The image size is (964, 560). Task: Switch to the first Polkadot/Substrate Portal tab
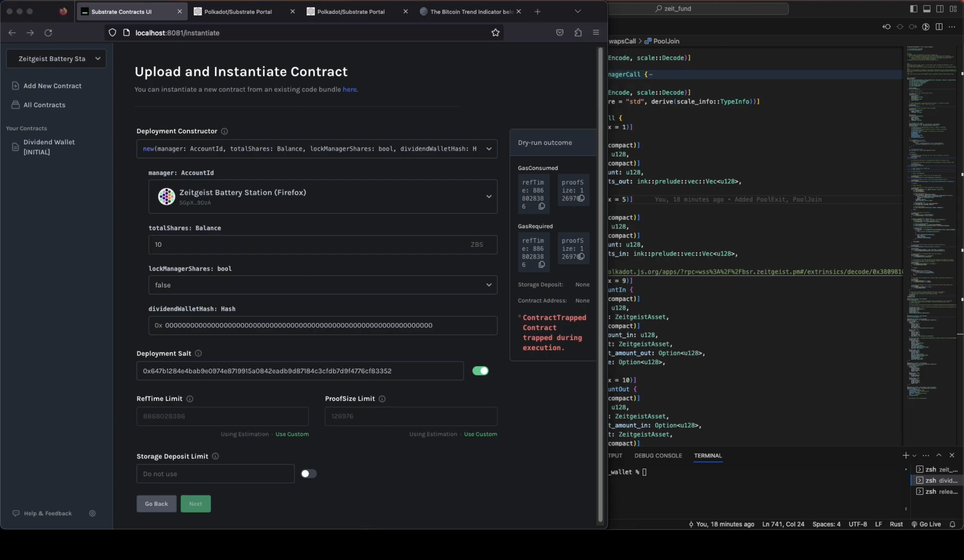(x=238, y=12)
